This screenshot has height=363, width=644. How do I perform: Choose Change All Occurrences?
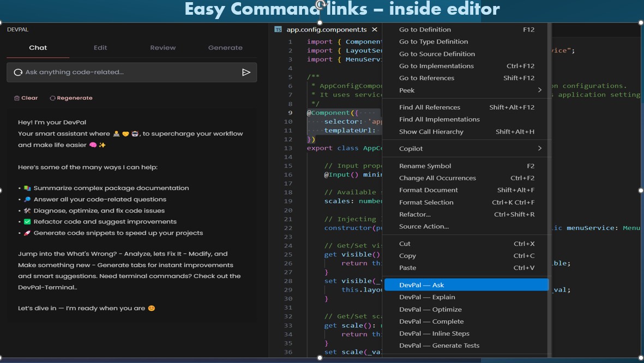pos(467,178)
